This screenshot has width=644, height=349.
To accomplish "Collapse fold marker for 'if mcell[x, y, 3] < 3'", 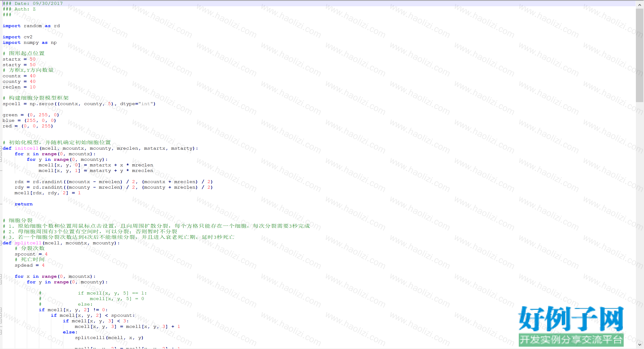I will click(1, 321).
